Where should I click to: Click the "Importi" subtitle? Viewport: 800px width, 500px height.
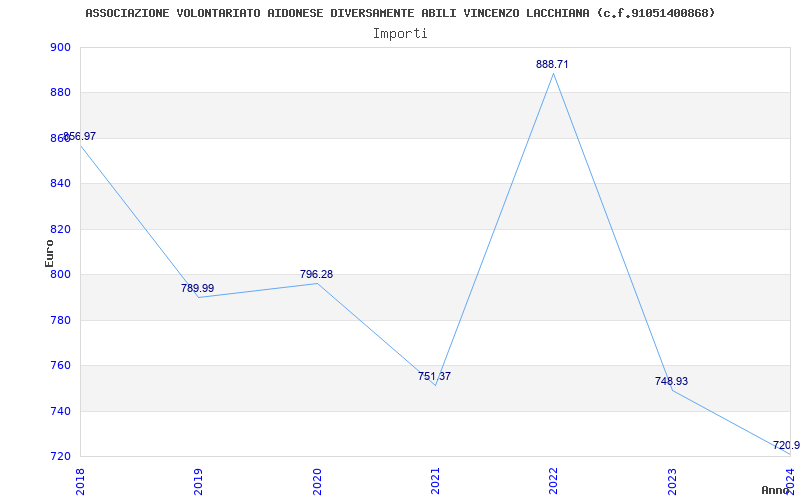400,34
